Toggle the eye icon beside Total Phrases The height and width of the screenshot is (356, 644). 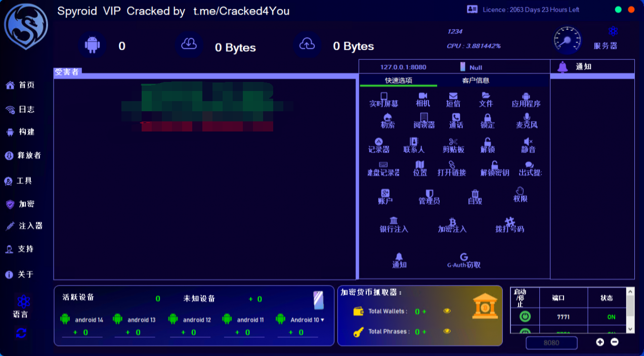pyautogui.click(x=447, y=331)
